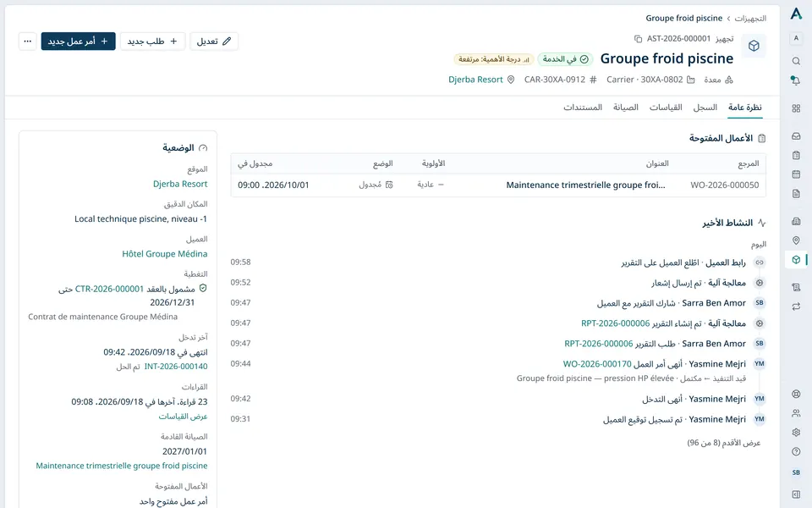Open the dashboard grid icon
Viewport: 812px width, 508px height.
pyautogui.click(x=796, y=108)
